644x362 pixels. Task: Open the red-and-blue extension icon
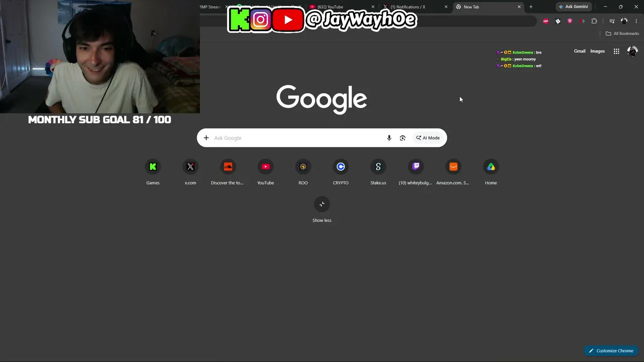582,21
